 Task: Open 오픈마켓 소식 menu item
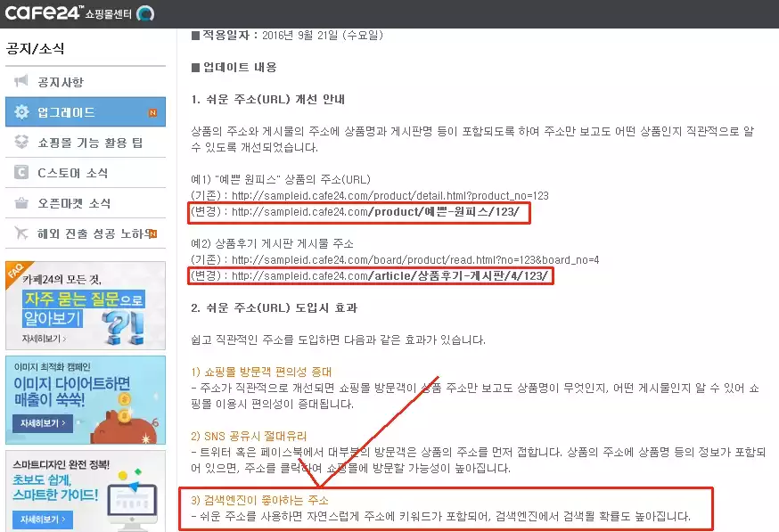tap(86, 203)
